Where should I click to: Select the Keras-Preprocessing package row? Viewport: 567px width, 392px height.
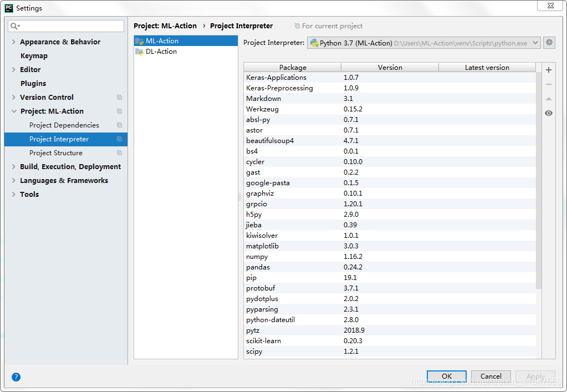tap(390, 88)
